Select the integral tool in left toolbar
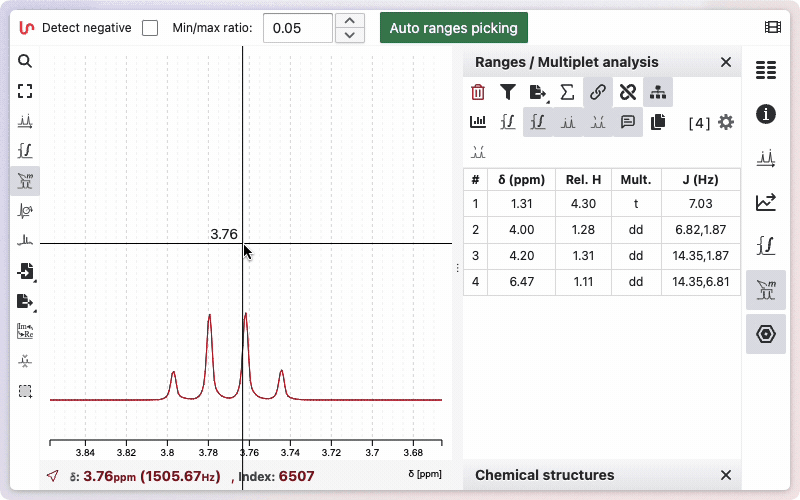 (25, 151)
